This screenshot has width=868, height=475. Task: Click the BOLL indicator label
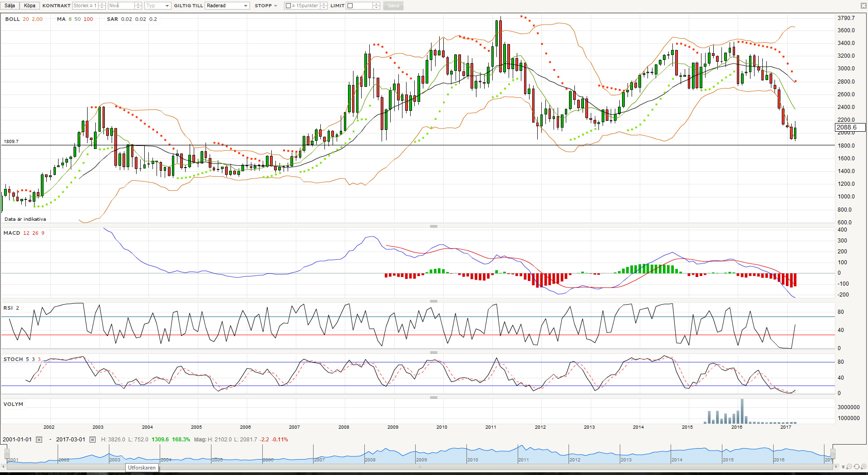tap(12, 19)
